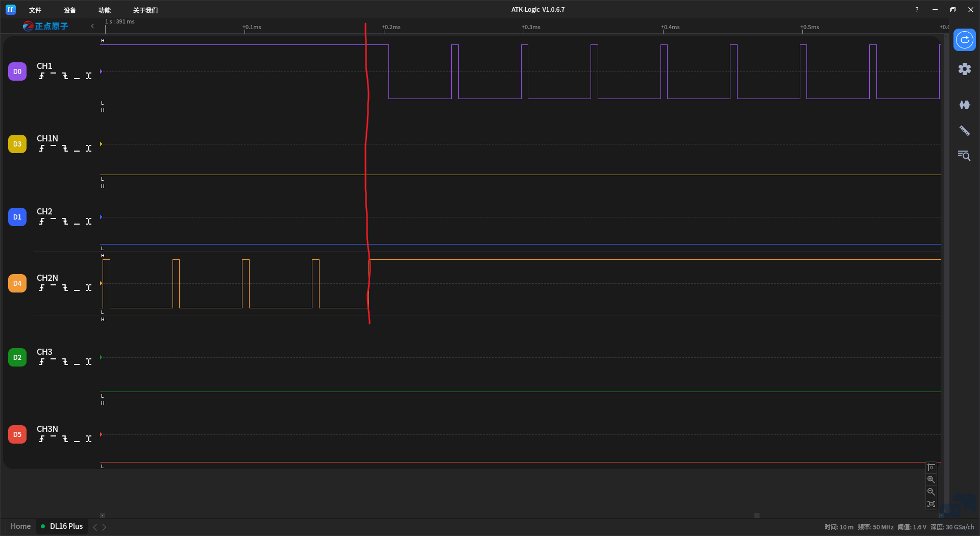Open the 设备 menu
Screen dimensions: 980x536
pos(70,10)
